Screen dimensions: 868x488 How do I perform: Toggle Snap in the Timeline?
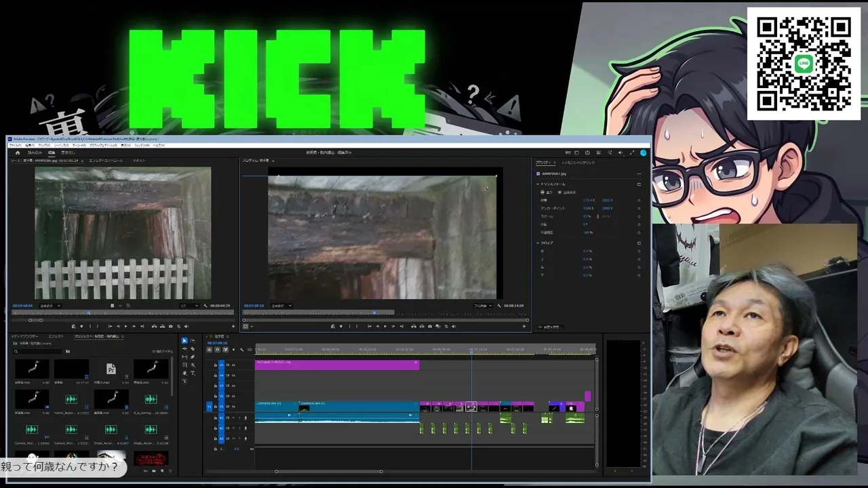click(x=217, y=350)
